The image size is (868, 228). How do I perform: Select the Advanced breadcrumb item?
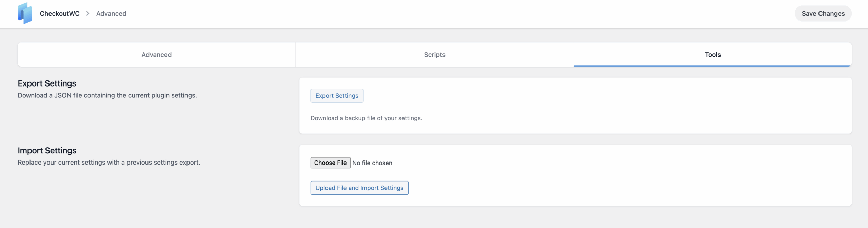tap(111, 14)
